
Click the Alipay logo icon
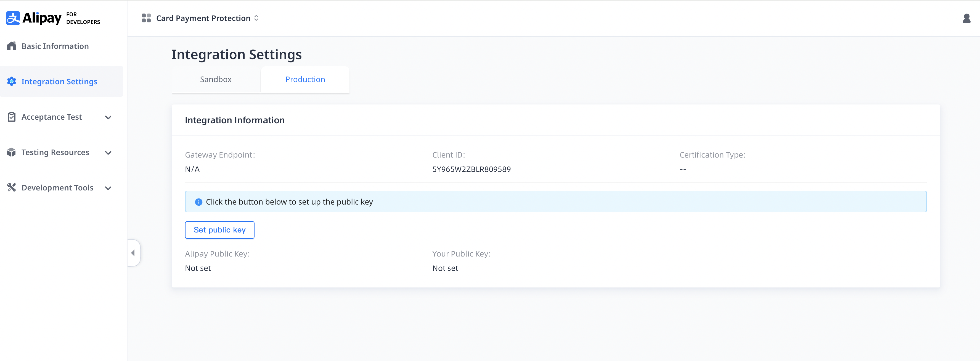(x=13, y=18)
